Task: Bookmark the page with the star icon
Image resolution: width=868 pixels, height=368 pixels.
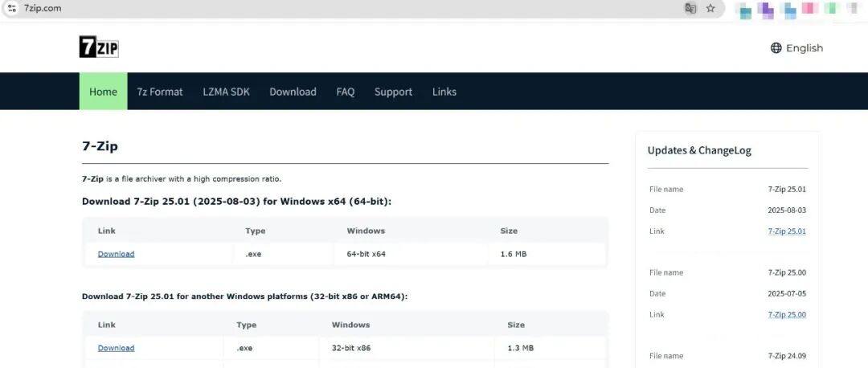Action: tap(710, 8)
